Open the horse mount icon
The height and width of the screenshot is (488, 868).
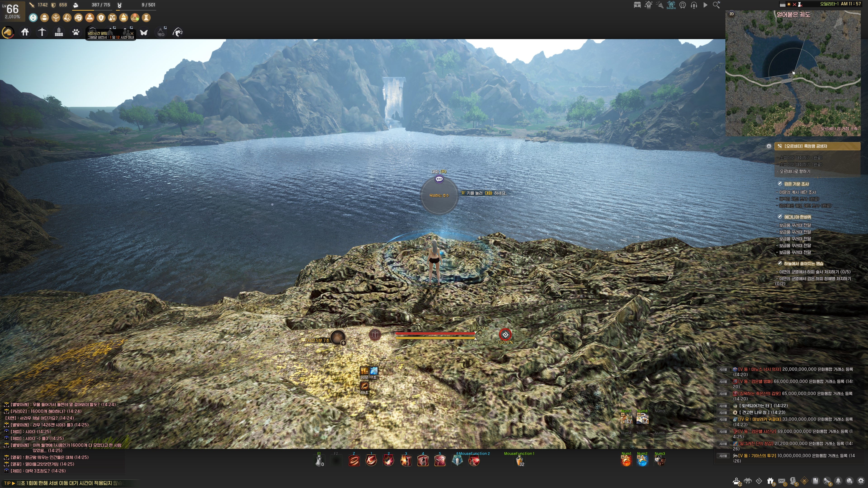pos(8,32)
